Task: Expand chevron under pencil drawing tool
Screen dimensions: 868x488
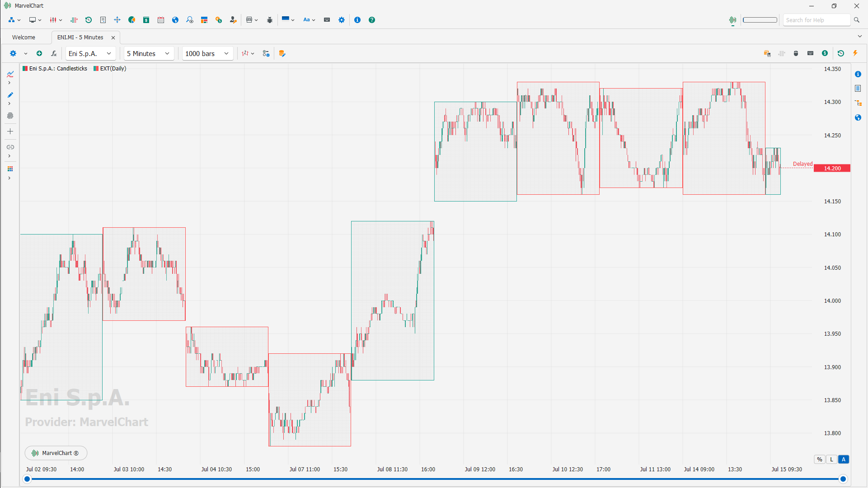Action: click(9, 104)
